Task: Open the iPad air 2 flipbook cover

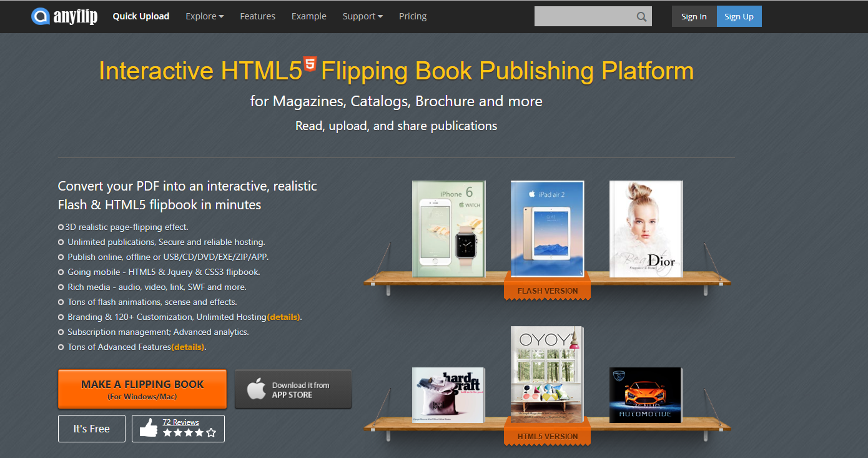Action: tap(547, 229)
